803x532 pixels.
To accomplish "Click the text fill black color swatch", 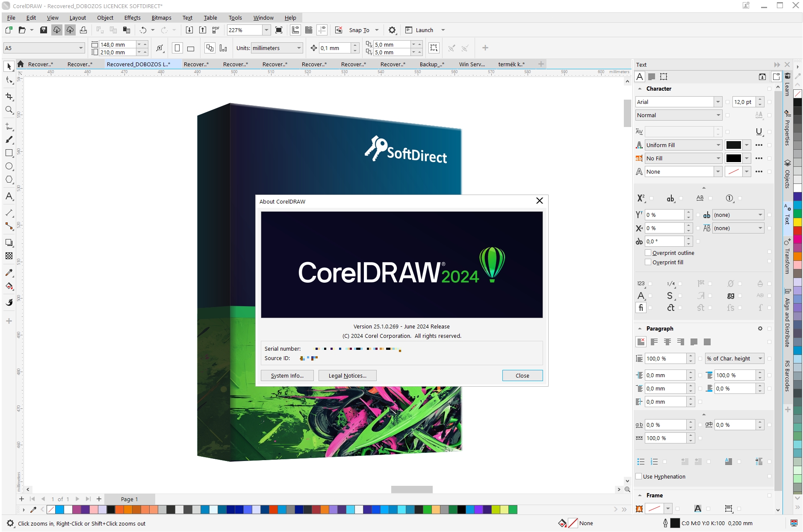I will click(x=733, y=145).
